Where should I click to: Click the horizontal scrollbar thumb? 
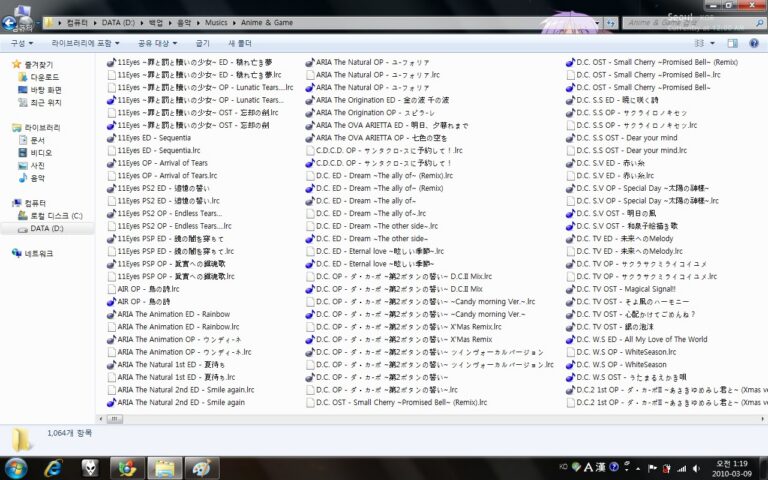coord(115,419)
